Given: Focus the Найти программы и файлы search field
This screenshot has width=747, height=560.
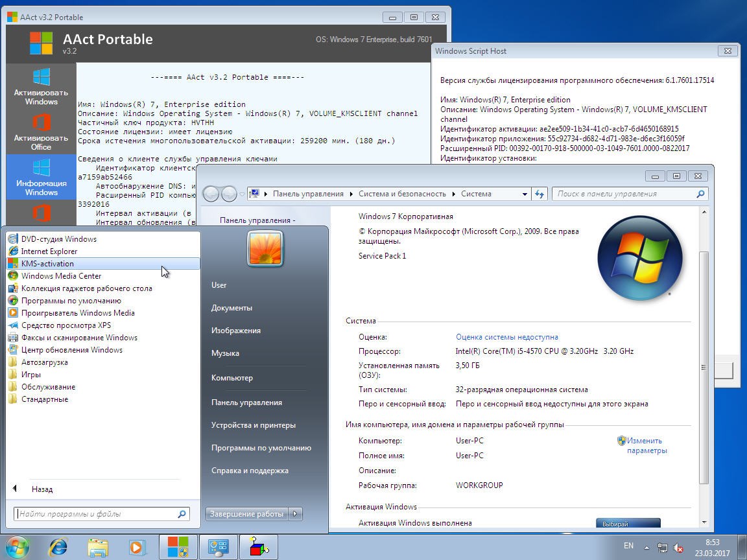Looking at the screenshot, I should pyautogui.click(x=101, y=514).
